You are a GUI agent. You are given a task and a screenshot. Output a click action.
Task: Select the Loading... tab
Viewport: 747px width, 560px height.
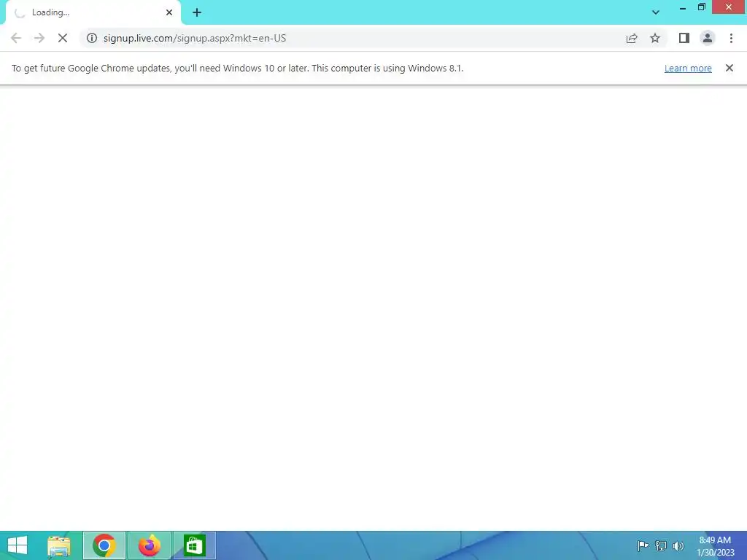(x=93, y=13)
